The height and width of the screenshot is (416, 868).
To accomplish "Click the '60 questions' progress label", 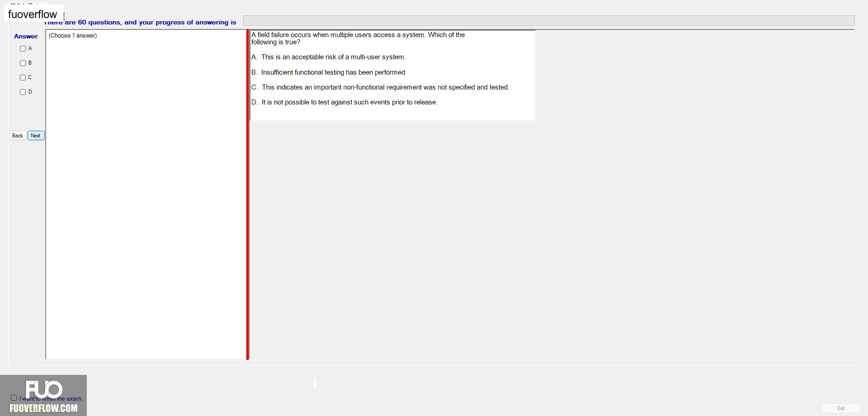I will tap(140, 22).
